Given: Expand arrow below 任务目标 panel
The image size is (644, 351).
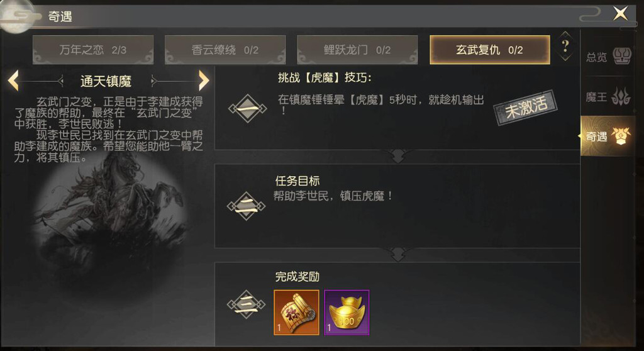Looking at the screenshot, I should click(397, 254).
